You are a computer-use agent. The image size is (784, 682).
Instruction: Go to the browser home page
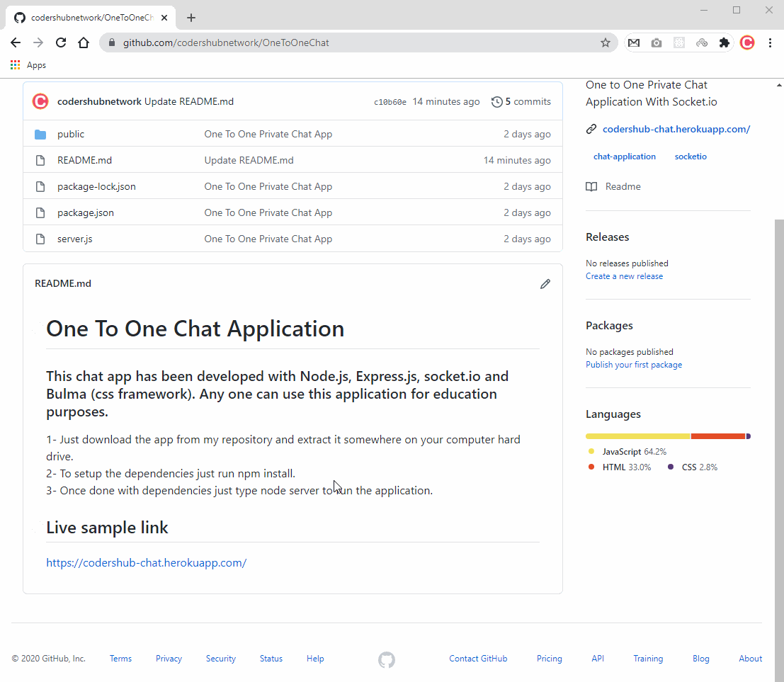pyautogui.click(x=84, y=42)
